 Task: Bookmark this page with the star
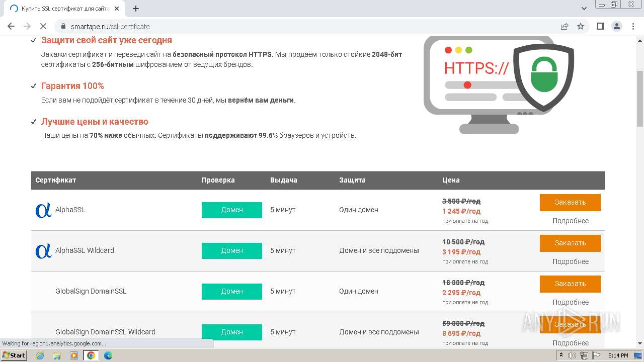[581, 26]
